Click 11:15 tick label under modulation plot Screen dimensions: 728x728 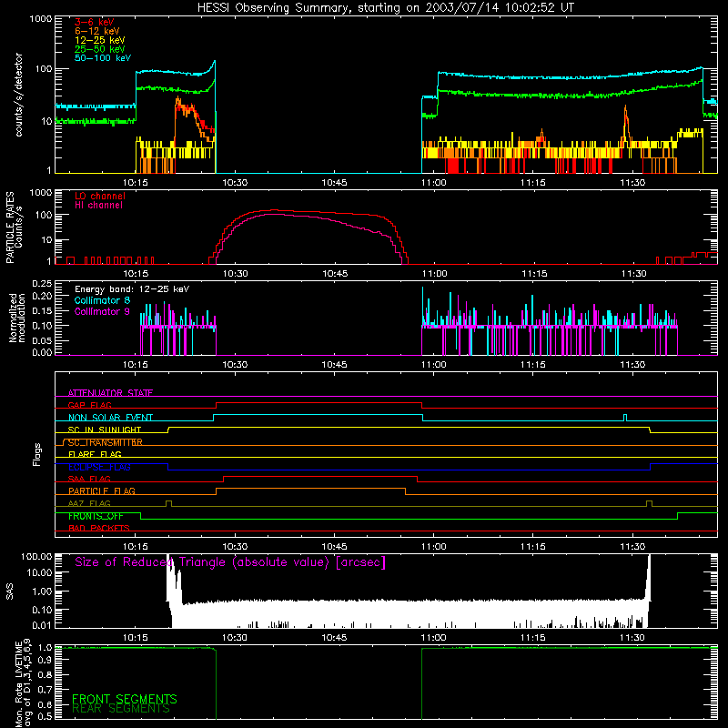(x=533, y=365)
